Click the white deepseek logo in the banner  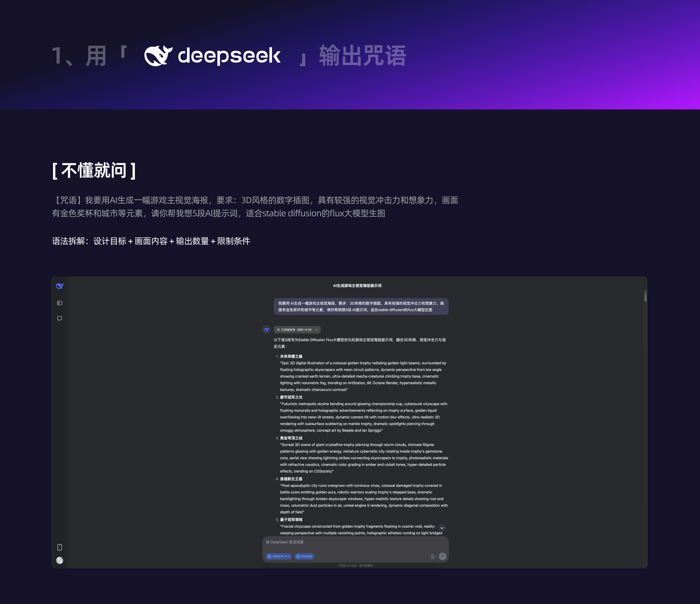[212, 55]
